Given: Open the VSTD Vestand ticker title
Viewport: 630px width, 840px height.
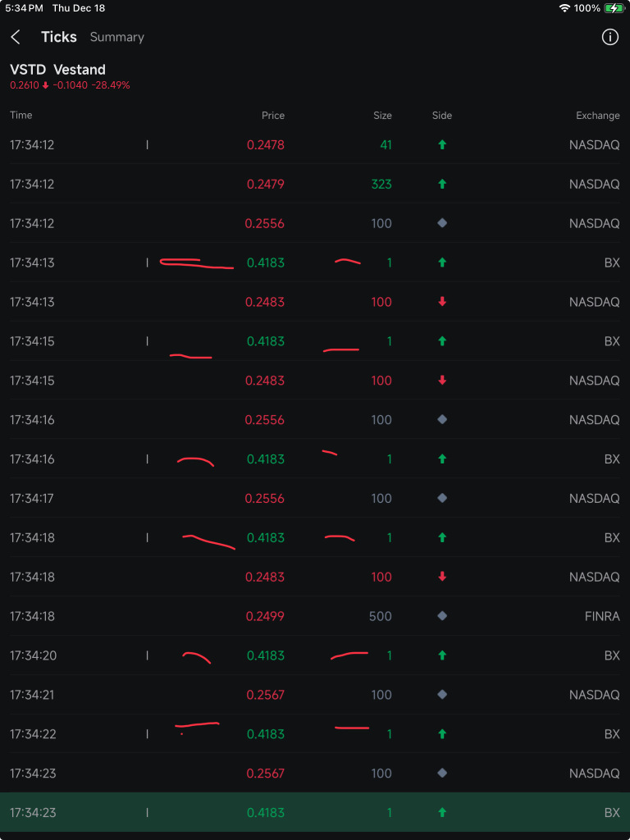Looking at the screenshot, I should pyautogui.click(x=58, y=69).
